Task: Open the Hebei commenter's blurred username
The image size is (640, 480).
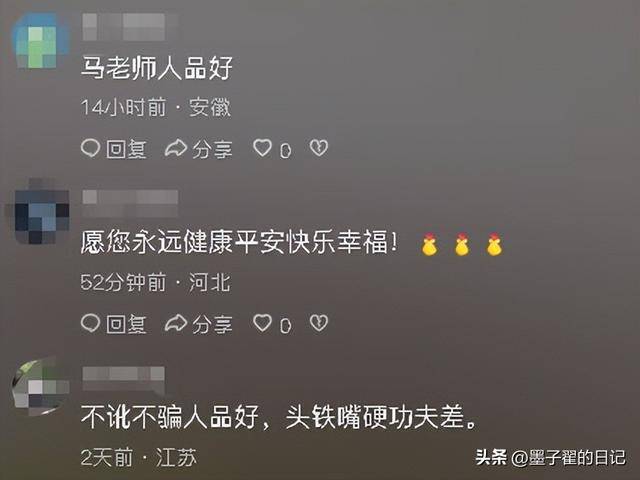Action: [x=130, y=203]
